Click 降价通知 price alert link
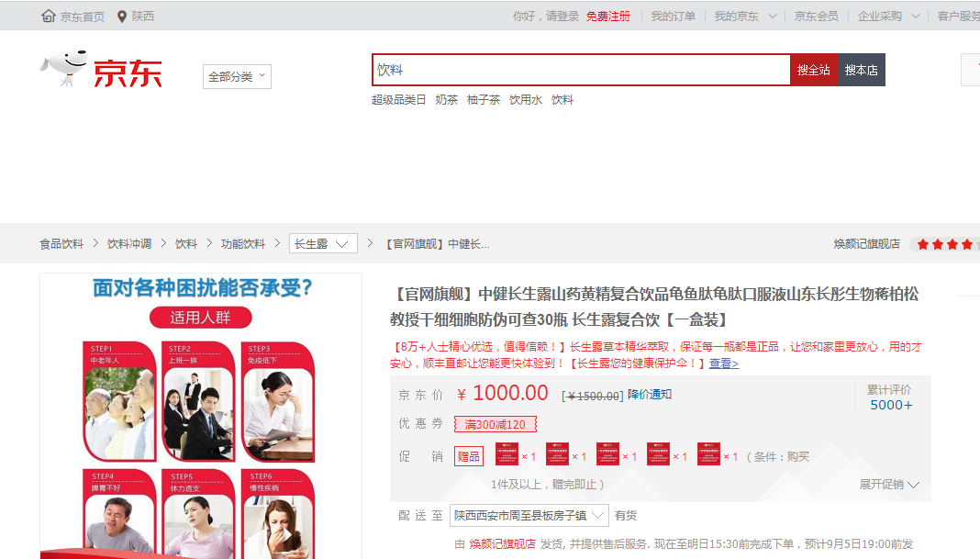 coord(650,394)
